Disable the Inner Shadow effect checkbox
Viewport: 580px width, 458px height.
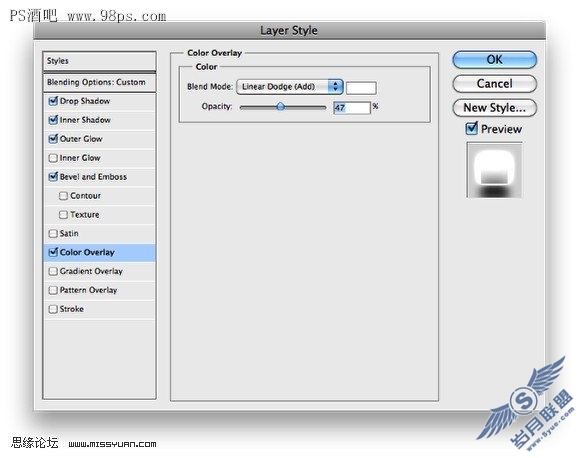pos(53,119)
